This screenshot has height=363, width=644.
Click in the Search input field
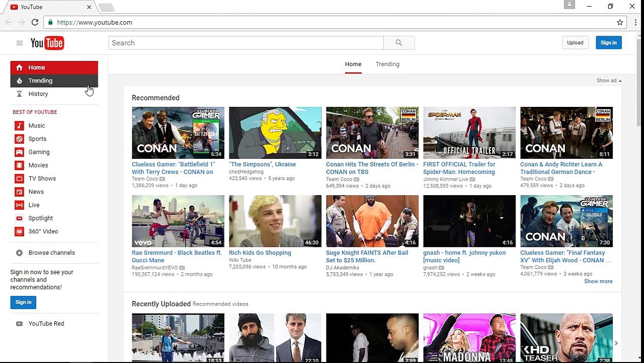point(246,43)
